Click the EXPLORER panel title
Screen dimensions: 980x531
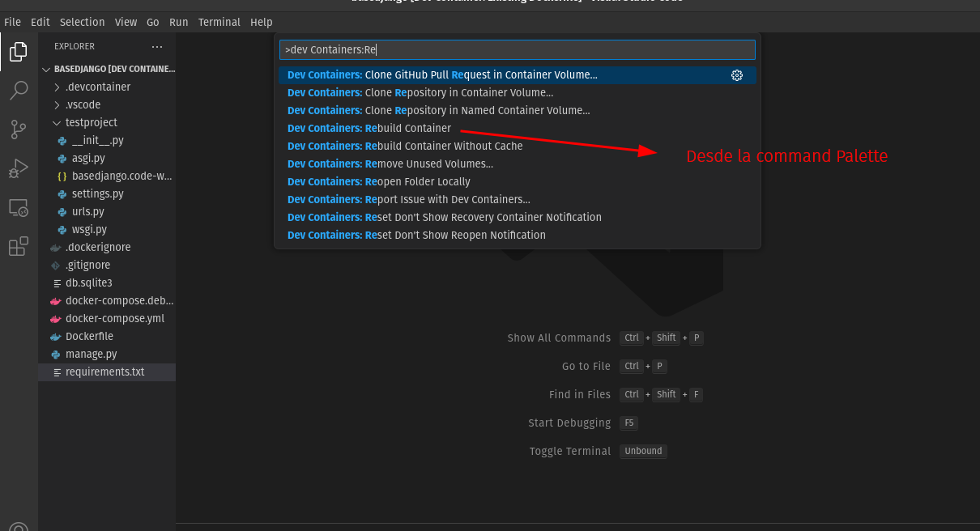[75, 47]
